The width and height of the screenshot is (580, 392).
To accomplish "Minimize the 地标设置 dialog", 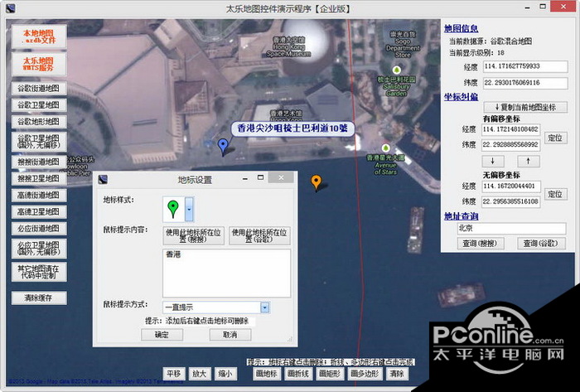I will pyautogui.click(x=245, y=179).
